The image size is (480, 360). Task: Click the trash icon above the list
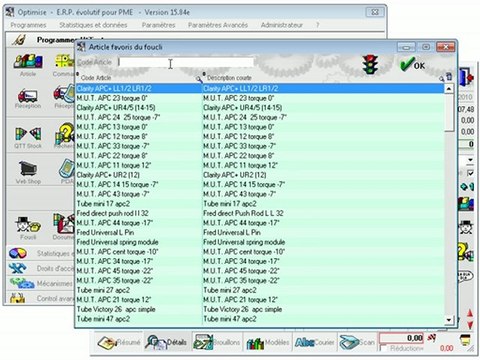click(449, 77)
